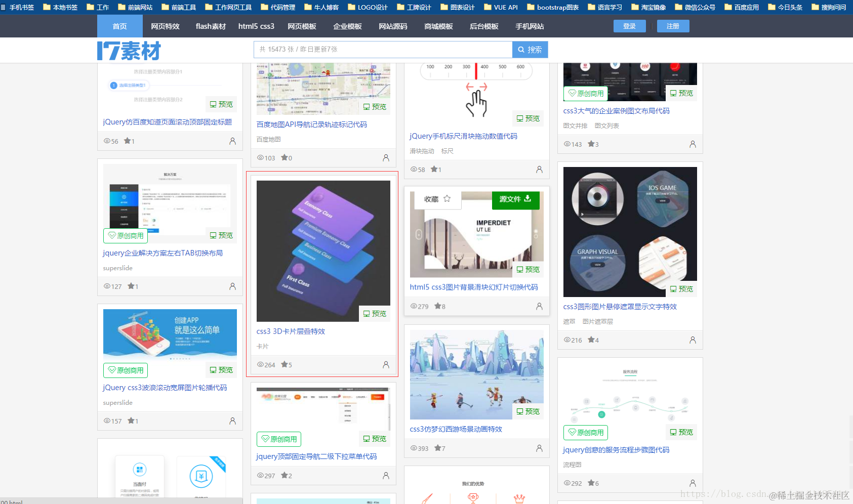Open jQuery手机标尺滑块拖动数值代码 link
Screen dimensions: 853x504
[x=463, y=136]
